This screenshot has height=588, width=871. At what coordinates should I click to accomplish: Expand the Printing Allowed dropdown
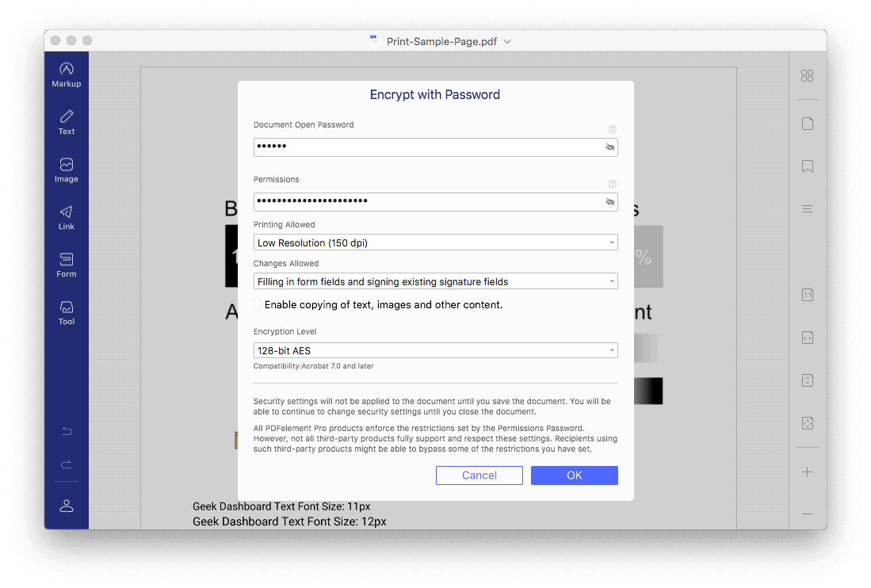pyautogui.click(x=435, y=242)
